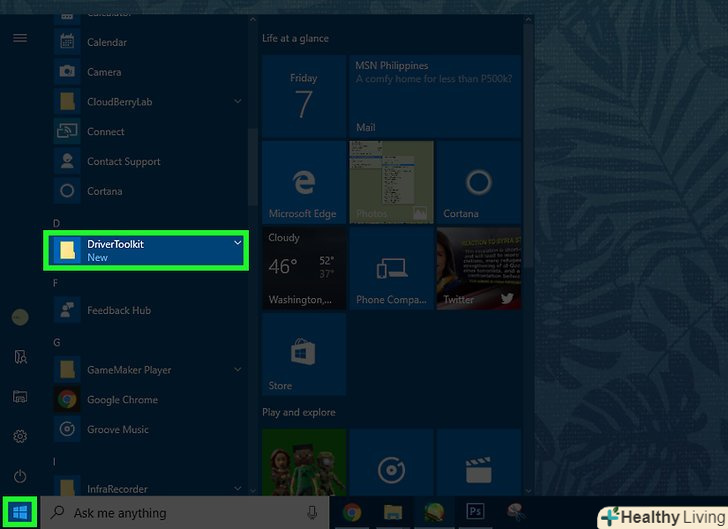Click the Play and explore group title
The height and width of the screenshot is (529, 728).
(x=299, y=412)
